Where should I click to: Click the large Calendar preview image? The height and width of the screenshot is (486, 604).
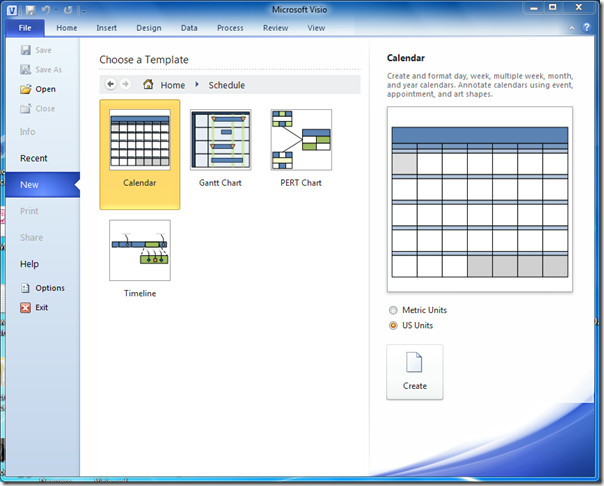click(480, 199)
